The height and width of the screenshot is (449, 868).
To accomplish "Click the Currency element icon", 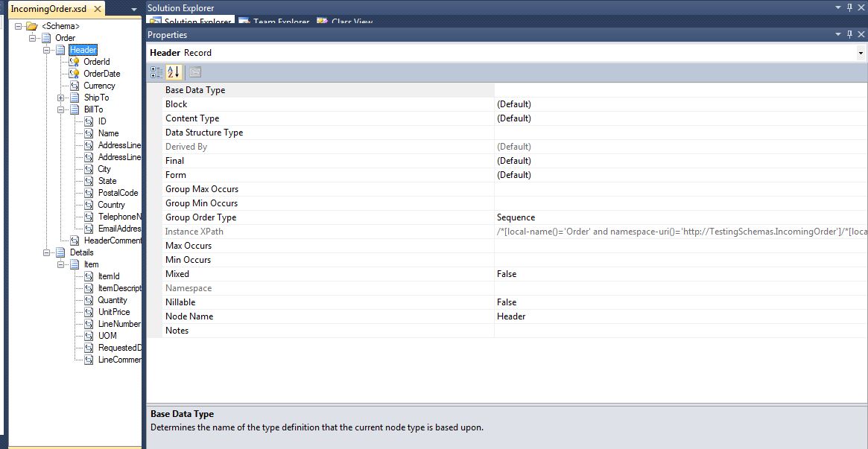I will 75,86.
